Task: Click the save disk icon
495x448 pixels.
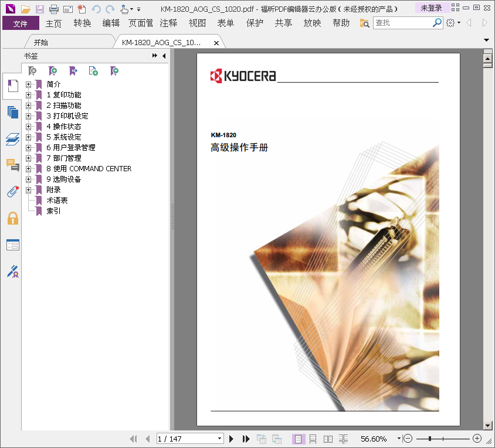Action: 40,9
